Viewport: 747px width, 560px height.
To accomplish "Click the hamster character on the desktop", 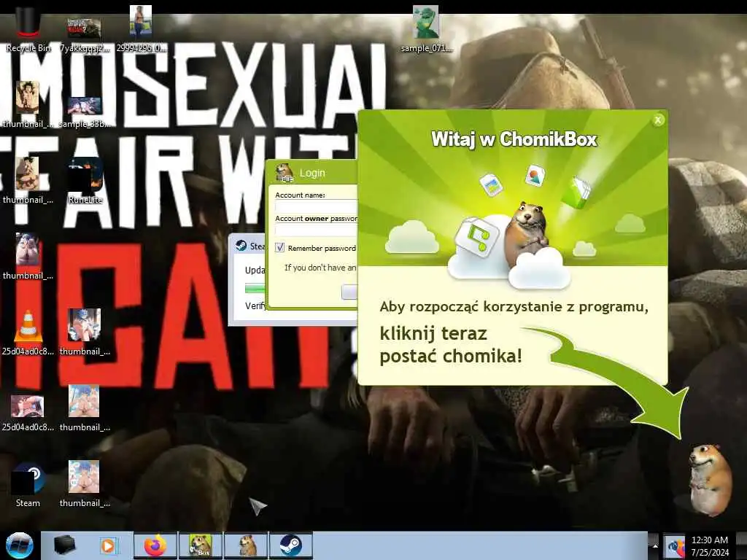I will tap(711, 480).
